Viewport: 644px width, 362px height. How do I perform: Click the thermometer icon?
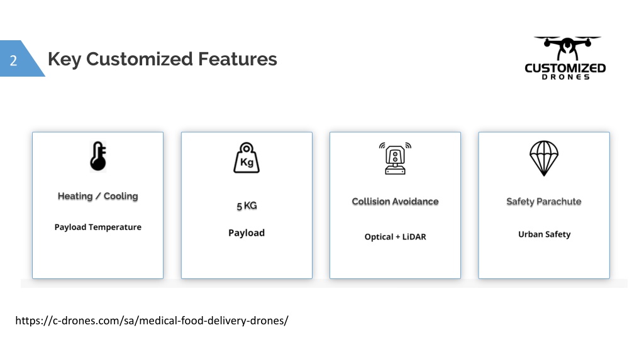point(97,156)
